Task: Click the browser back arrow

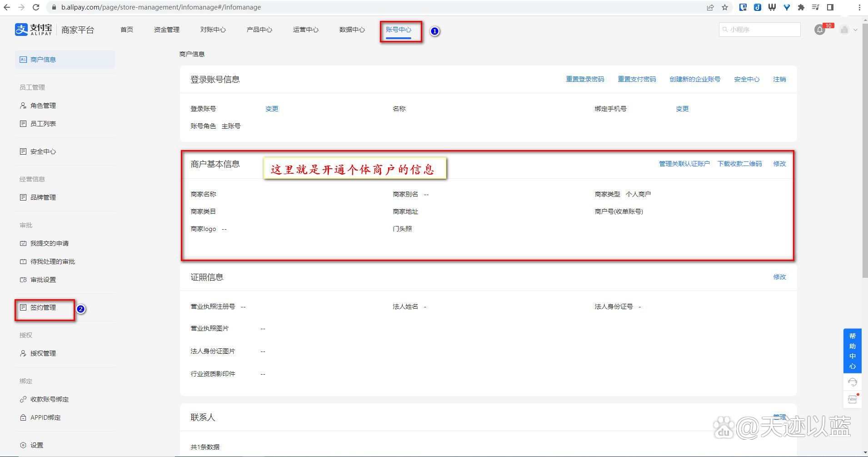Action: pos(7,7)
